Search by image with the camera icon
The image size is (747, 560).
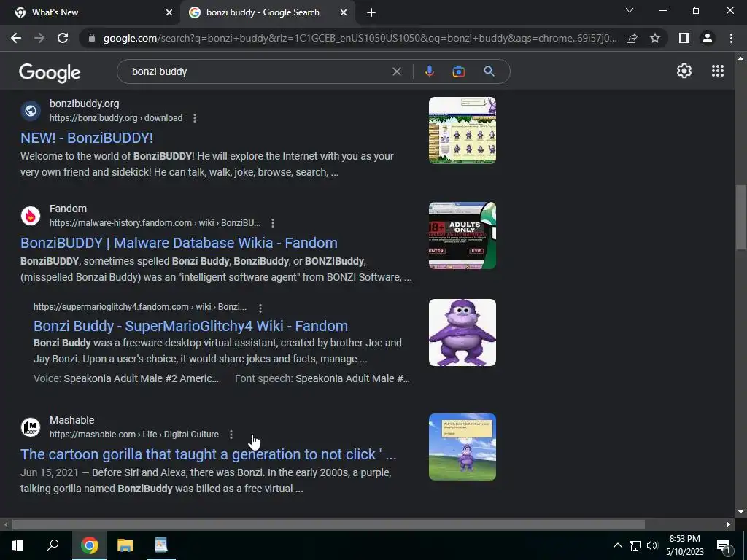459,71
